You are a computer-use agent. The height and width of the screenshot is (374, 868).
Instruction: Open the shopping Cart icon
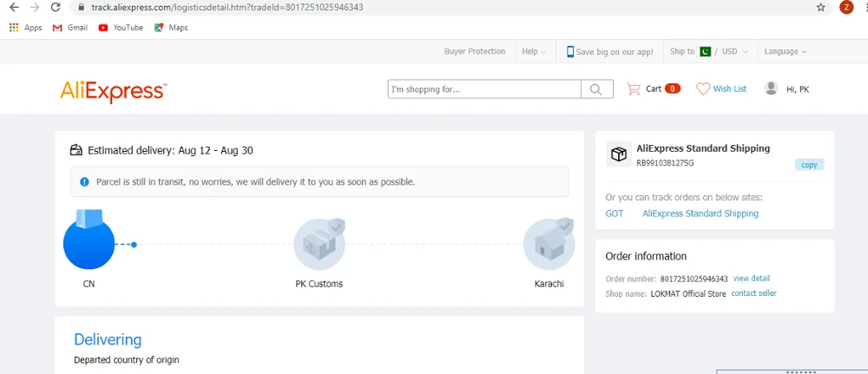[x=634, y=89]
